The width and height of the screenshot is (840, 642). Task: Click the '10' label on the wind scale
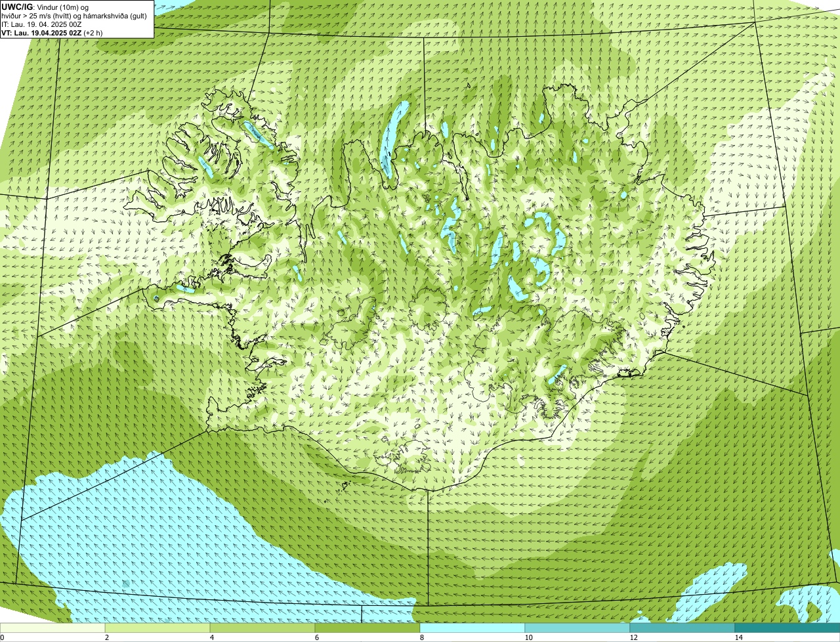coord(528,637)
